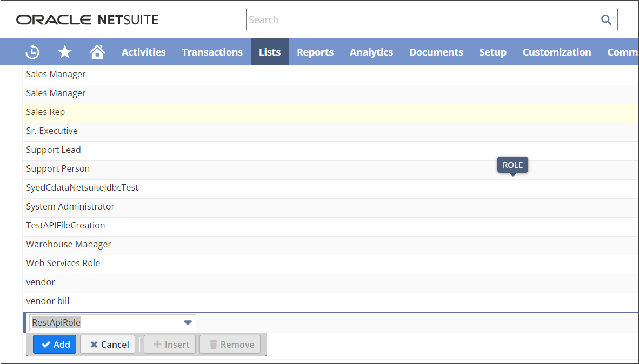Viewport: 639px width, 364px height.
Task: Click the shortcuts star icon
Action: (x=64, y=52)
